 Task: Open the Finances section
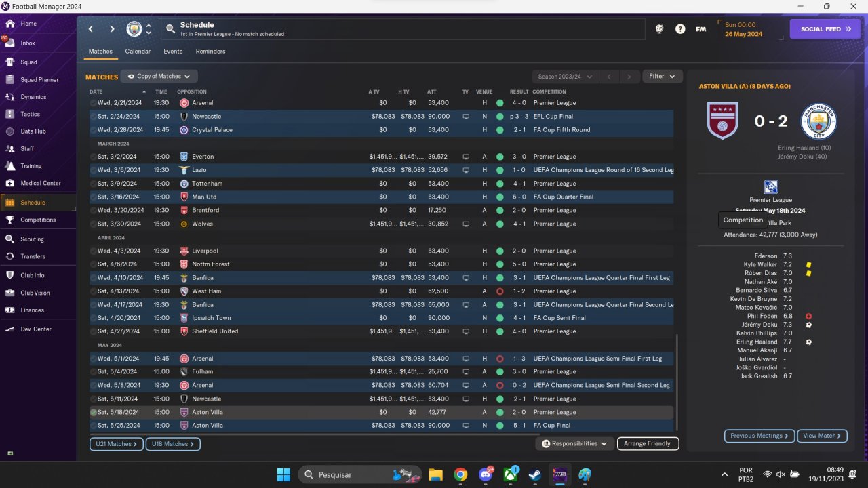click(32, 310)
